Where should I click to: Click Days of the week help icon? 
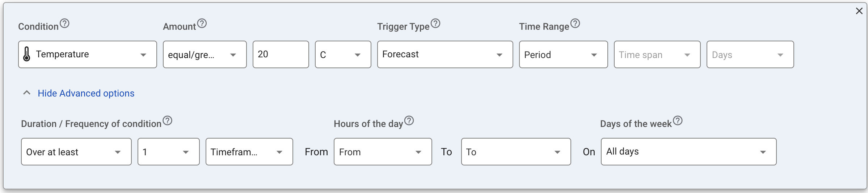[x=678, y=121]
